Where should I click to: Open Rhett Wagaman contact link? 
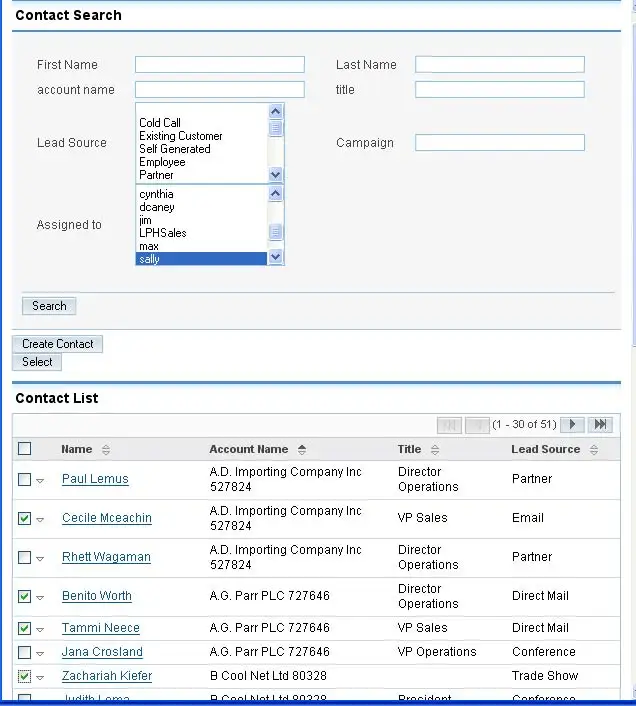coord(106,557)
